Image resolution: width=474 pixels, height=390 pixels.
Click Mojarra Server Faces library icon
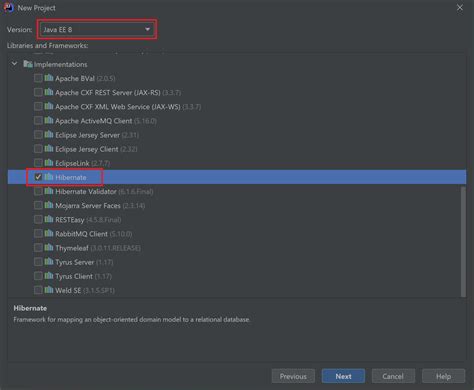(49, 205)
